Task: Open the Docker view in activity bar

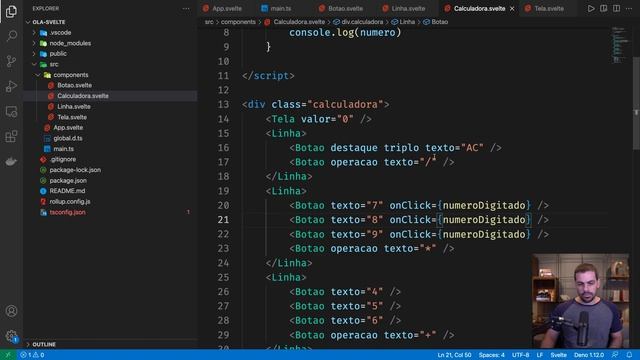Action: point(11,162)
